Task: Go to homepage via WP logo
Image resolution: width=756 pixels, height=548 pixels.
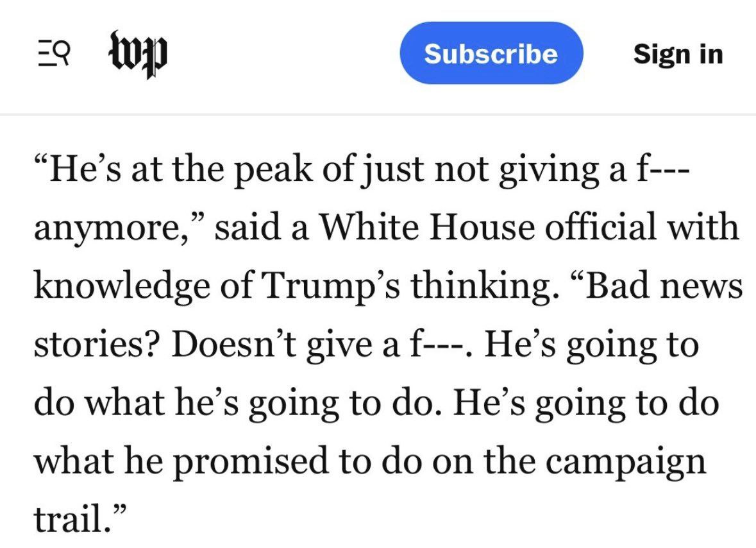Action: point(139,54)
